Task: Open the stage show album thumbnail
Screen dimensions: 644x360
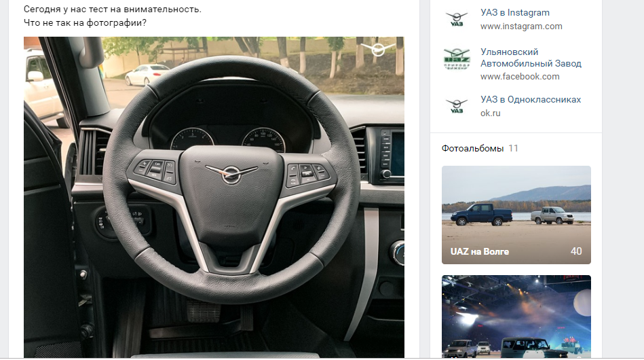Action: click(x=516, y=317)
